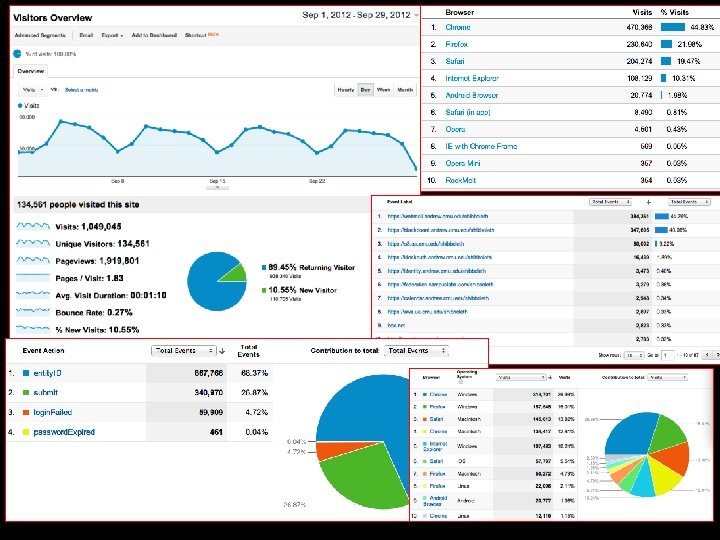Click the blue entityID color swatch
The width and height of the screenshot is (720, 540).
(x=26, y=373)
